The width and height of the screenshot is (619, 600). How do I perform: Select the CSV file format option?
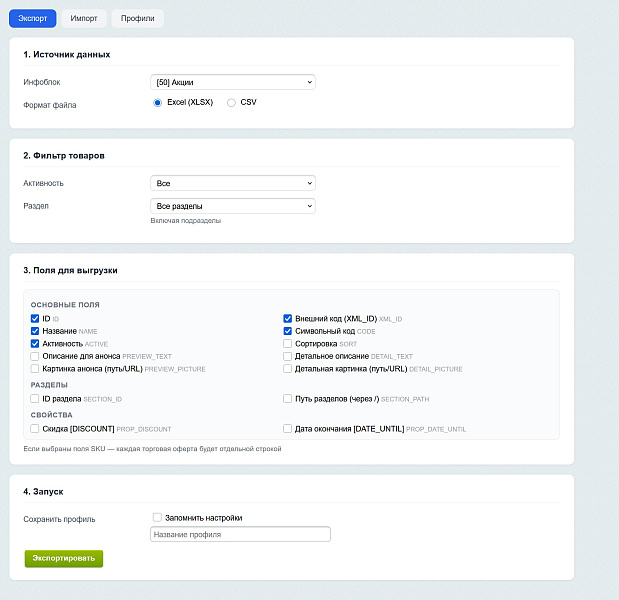231,103
